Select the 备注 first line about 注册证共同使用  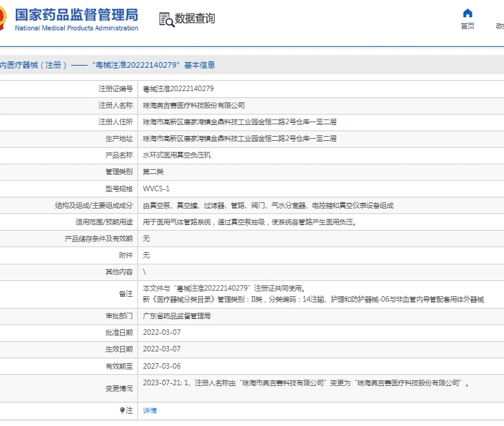[x=224, y=288]
